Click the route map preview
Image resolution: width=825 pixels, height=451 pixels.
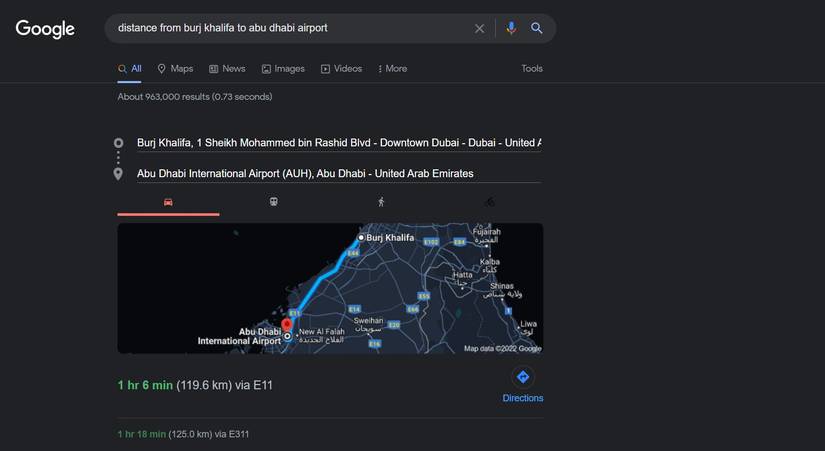click(x=330, y=288)
